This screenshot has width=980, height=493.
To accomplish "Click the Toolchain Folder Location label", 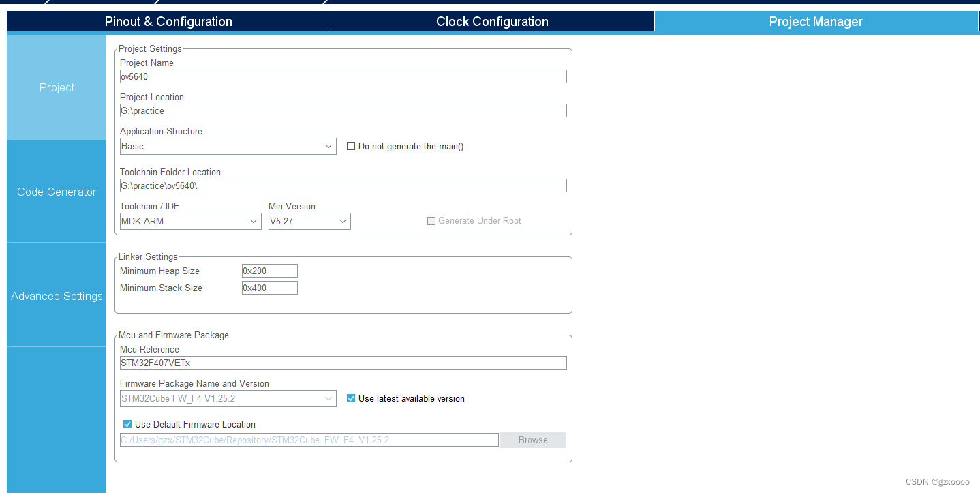I will coord(170,172).
